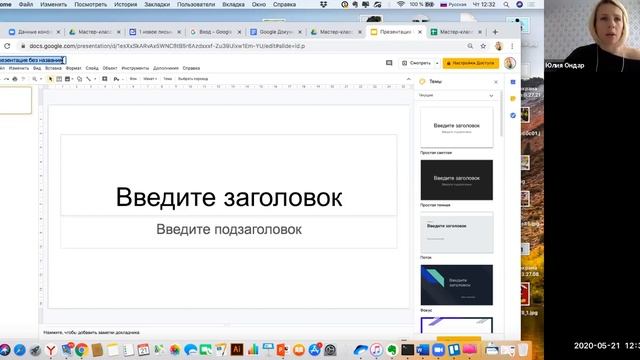
Task: Open the Инструменты menu in Slides
Action: 135,68
